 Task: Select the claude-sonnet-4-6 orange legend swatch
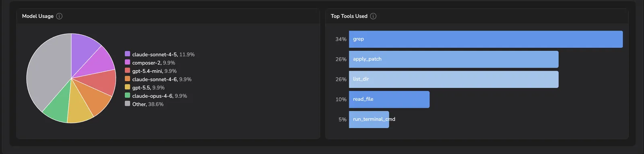tap(128, 79)
